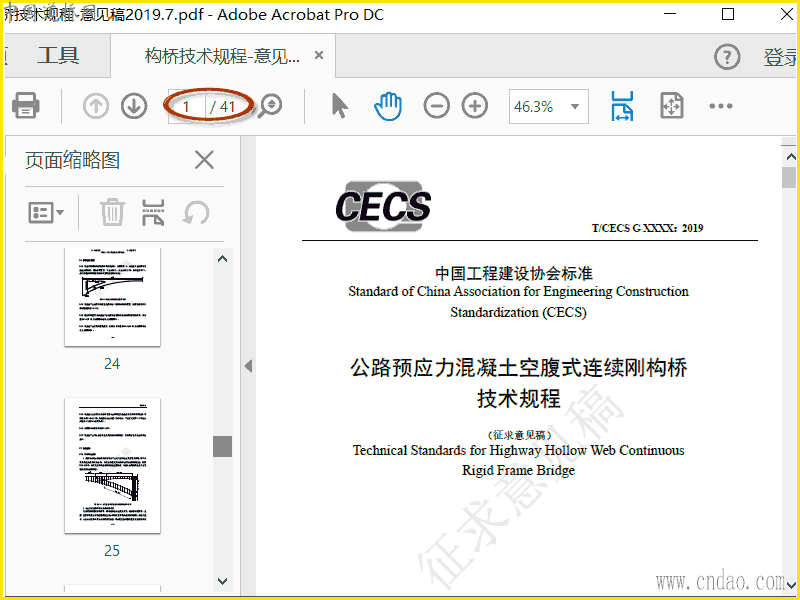Screen dimensions: 800x600
Task: Activate the hand pan tool
Action: click(x=388, y=106)
